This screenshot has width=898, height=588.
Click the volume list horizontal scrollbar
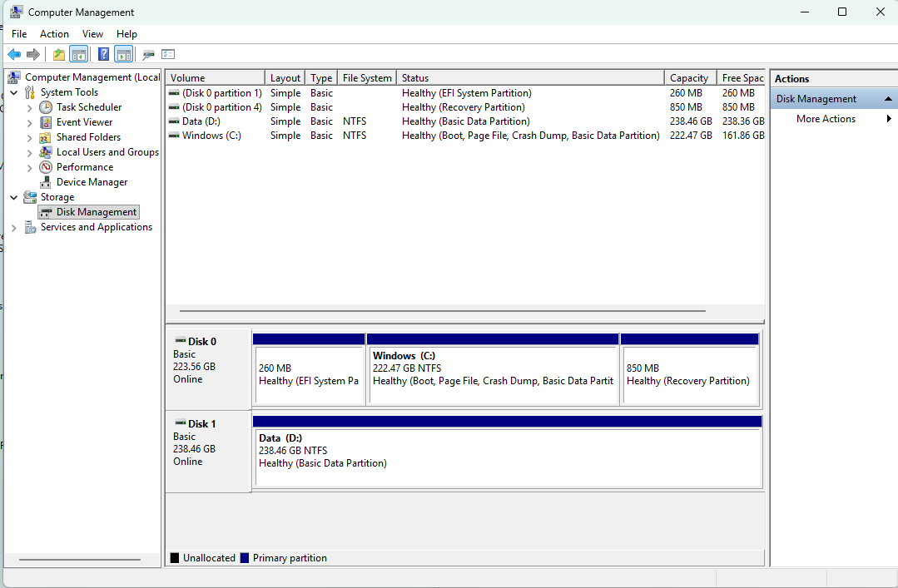(x=442, y=311)
